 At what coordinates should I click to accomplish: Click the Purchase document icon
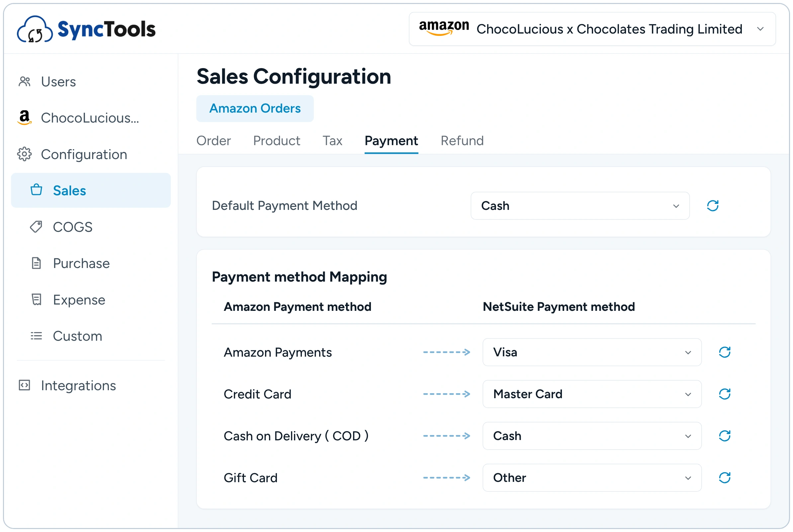point(36,263)
